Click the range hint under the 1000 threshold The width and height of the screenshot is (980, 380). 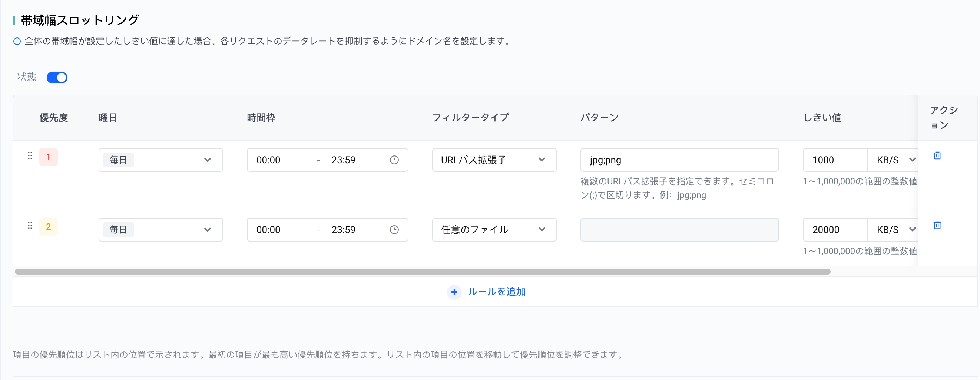tap(860, 181)
